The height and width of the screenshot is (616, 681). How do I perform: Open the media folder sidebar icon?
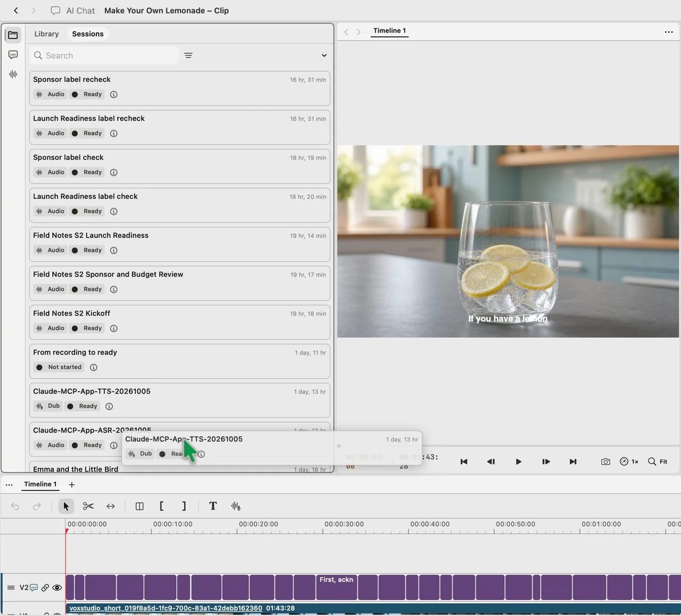(13, 35)
